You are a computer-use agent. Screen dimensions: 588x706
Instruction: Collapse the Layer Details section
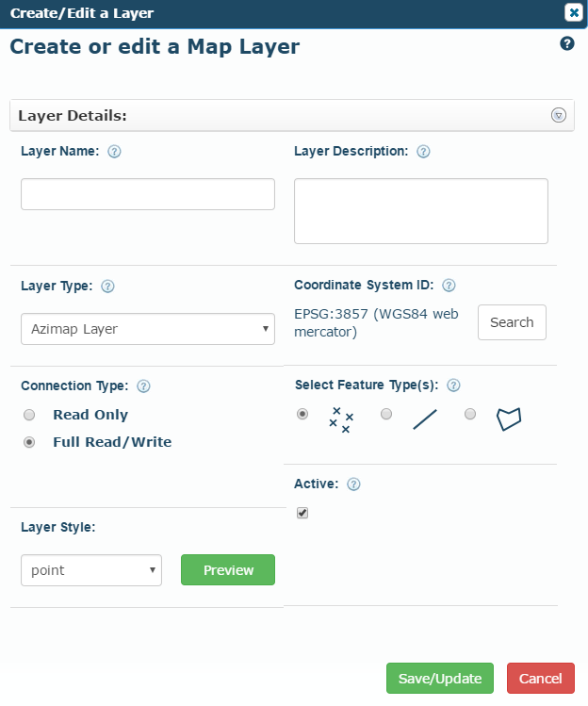(x=559, y=115)
